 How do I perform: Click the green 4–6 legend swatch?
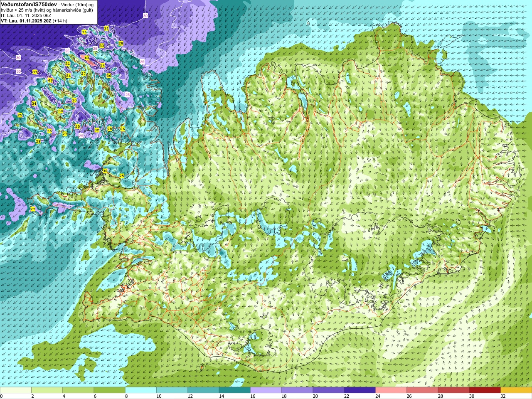78,390
